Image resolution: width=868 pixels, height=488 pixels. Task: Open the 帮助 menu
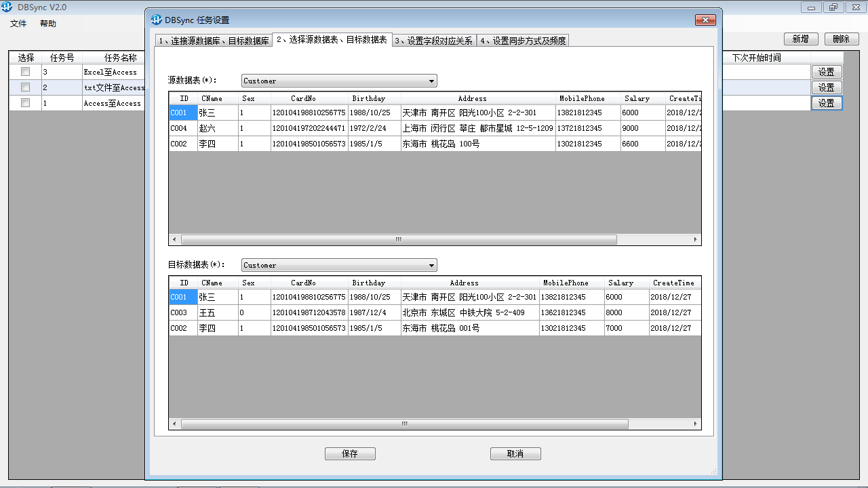pyautogui.click(x=47, y=23)
